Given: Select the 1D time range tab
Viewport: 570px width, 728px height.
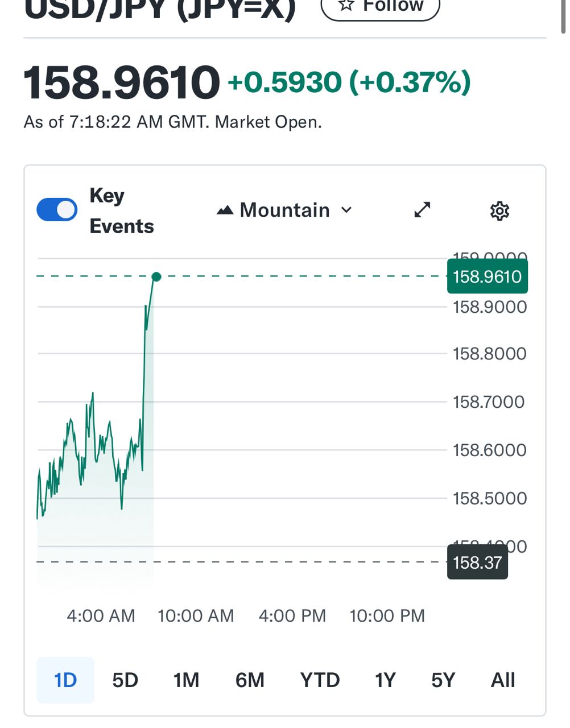Looking at the screenshot, I should pyautogui.click(x=65, y=680).
